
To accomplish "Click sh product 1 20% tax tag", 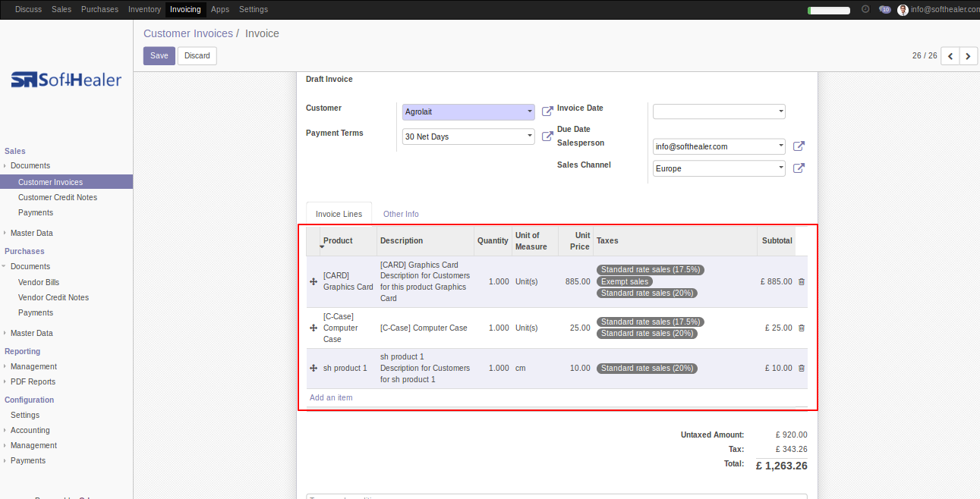I will [x=647, y=368].
